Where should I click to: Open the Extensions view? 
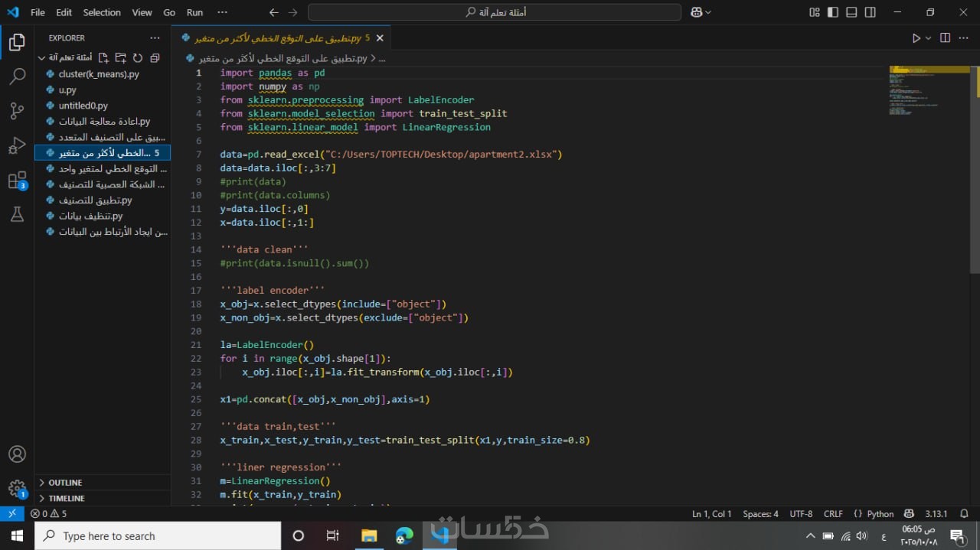coord(17,181)
